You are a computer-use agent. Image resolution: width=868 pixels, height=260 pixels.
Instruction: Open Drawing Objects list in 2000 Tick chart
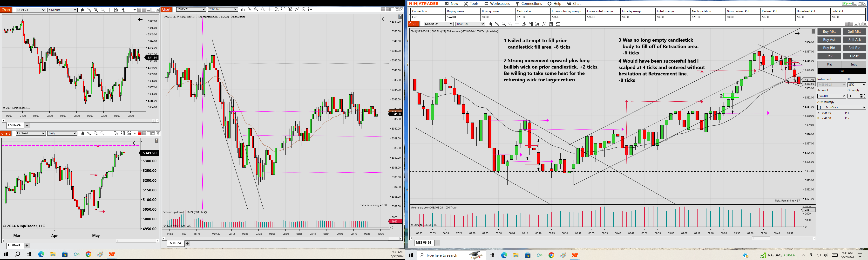pyautogui.click(x=310, y=9)
